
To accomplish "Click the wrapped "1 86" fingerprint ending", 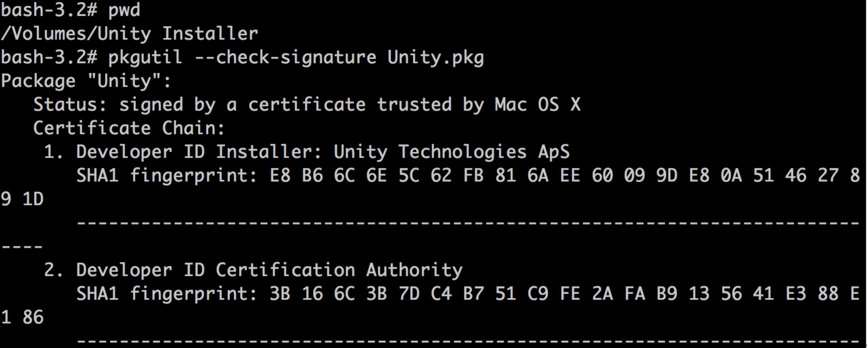I will (x=22, y=317).
